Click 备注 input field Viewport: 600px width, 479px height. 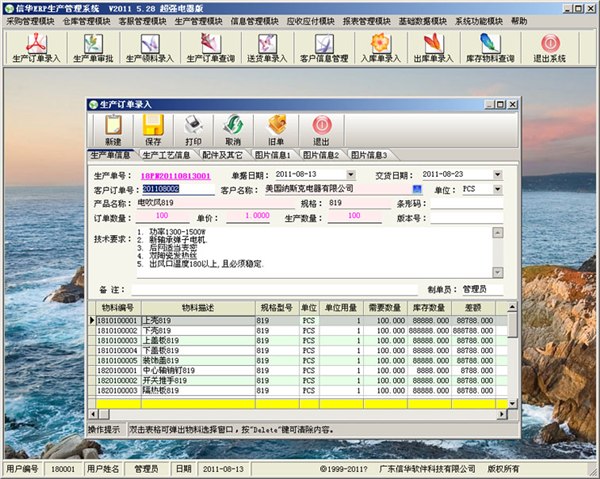[x=274, y=290]
